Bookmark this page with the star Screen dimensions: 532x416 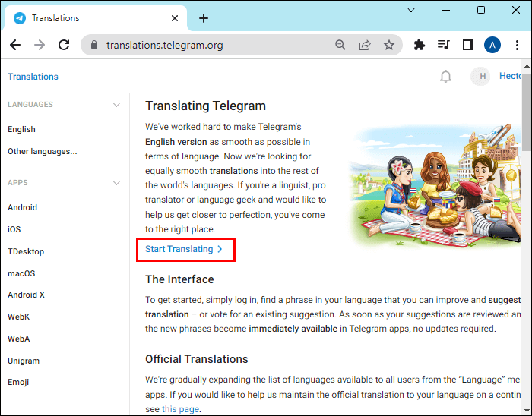pyautogui.click(x=389, y=45)
